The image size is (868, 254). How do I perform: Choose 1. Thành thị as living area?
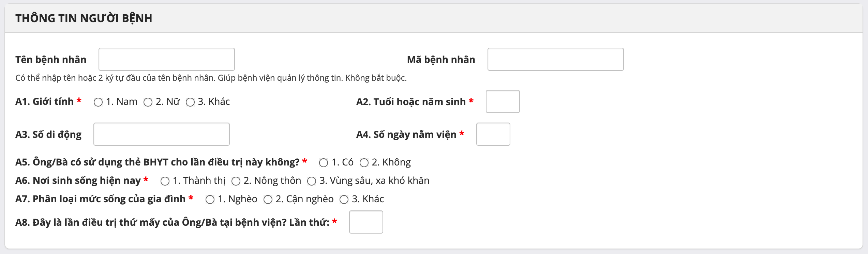[x=165, y=181]
